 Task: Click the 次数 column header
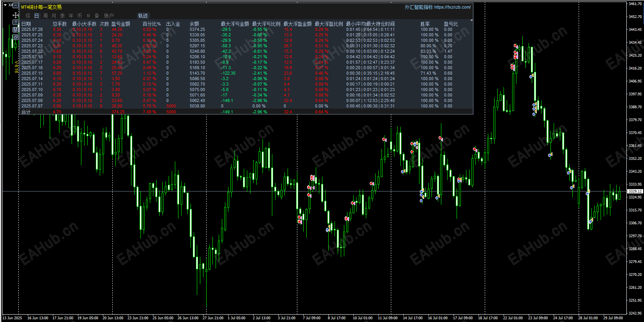pos(104,24)
